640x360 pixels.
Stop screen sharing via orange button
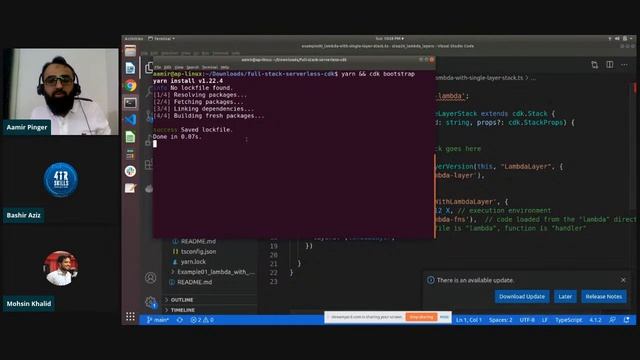click(x=421, y=317)
